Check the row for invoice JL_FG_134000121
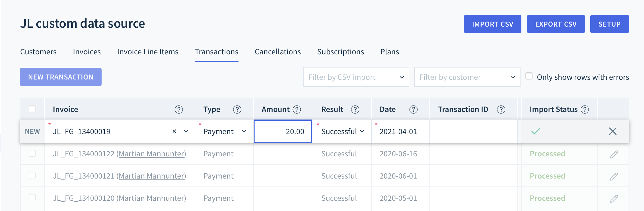This screenshot has width=644, height=211. 32,175
